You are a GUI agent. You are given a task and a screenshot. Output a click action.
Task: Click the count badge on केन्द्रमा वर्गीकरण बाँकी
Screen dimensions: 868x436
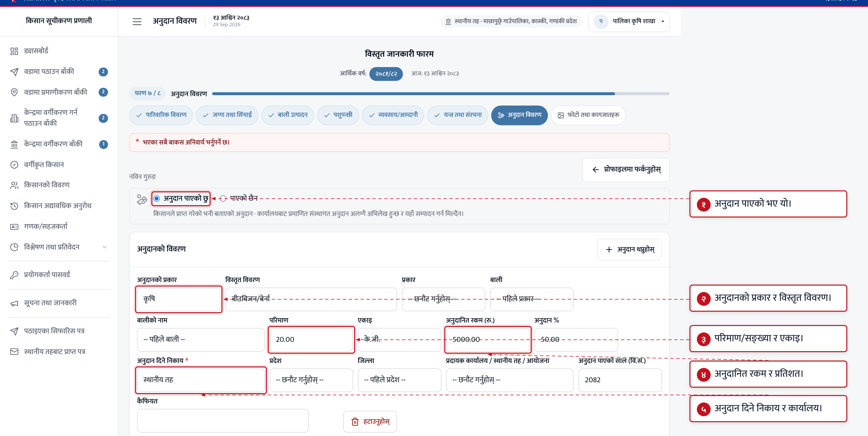click(x=103, y=144)
